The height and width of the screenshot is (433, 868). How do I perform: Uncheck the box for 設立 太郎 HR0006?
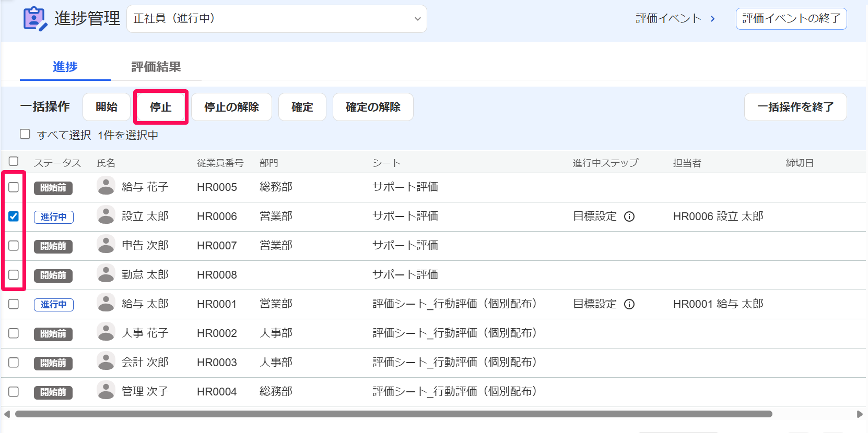(14, 216)
